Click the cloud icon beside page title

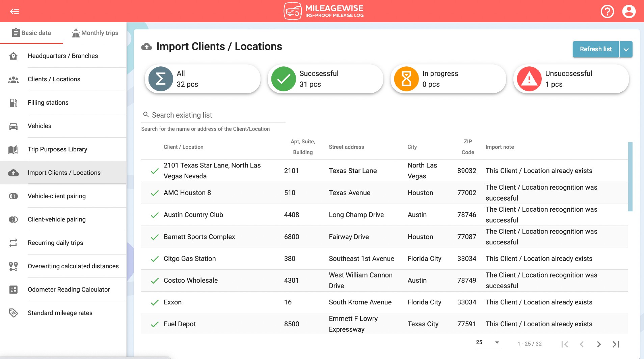[146, 47]
